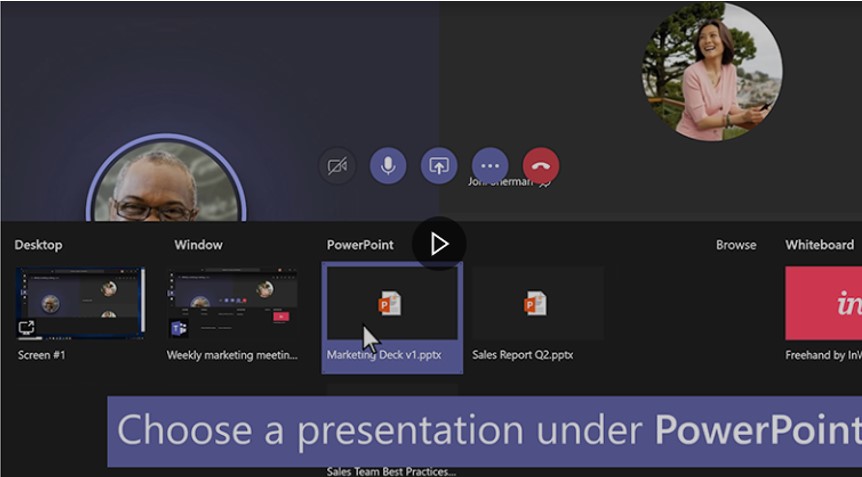Click the Screen #1 label
The image size is (862, 477).
click(x=42, y=355)
